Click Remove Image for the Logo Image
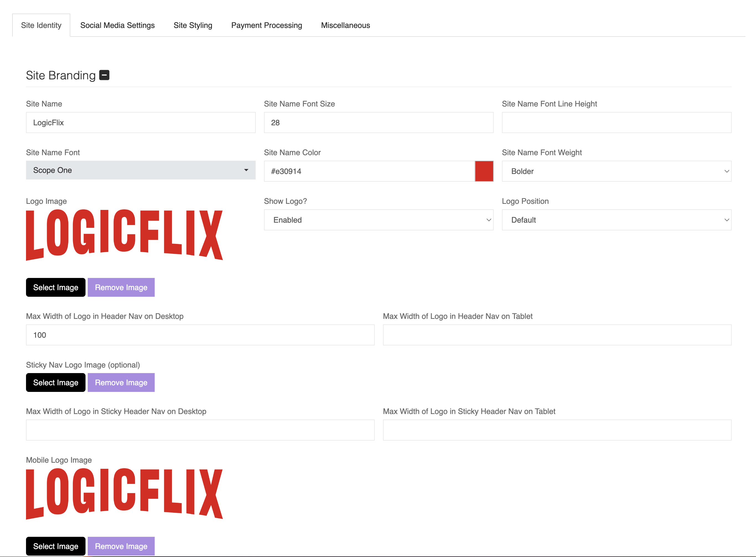The height and width of the screenshot is (557, 756). click(x=121, y=287)
